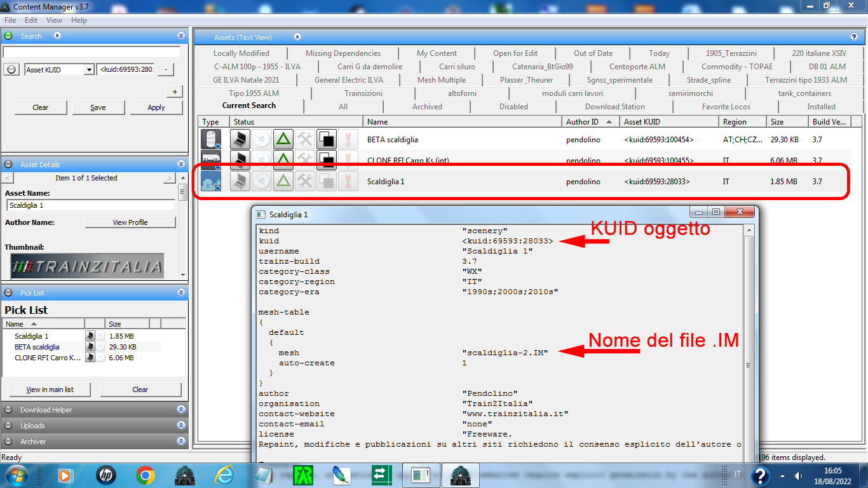868x488 pixels.
Task: Add a new filter row with plus button
Action: (175, 91)
